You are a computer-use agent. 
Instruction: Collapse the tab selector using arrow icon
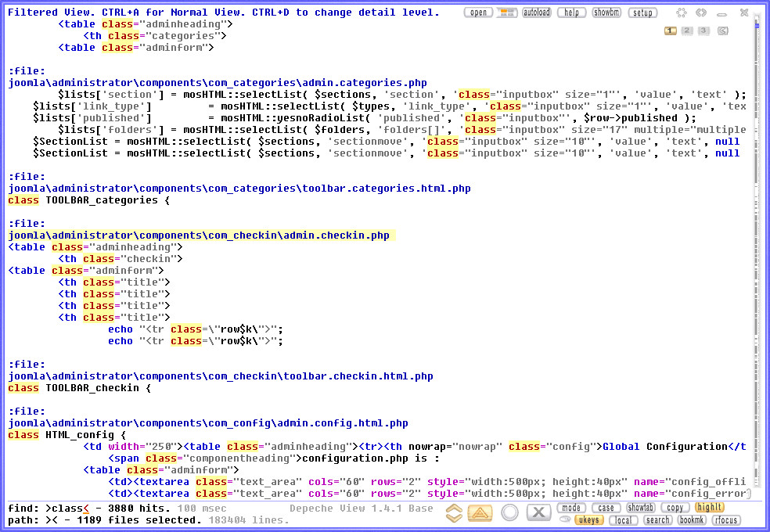pyautogui.click(x=722, y=31)
